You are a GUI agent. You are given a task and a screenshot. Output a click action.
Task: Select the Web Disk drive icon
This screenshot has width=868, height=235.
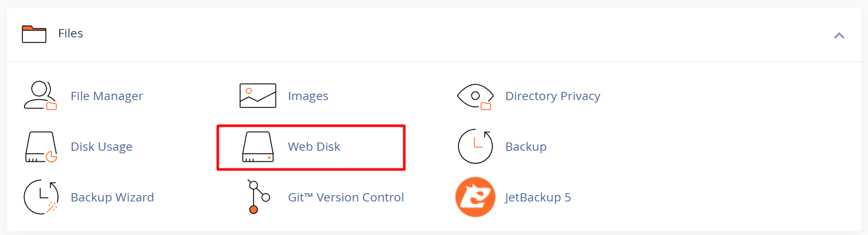point(258,147)
